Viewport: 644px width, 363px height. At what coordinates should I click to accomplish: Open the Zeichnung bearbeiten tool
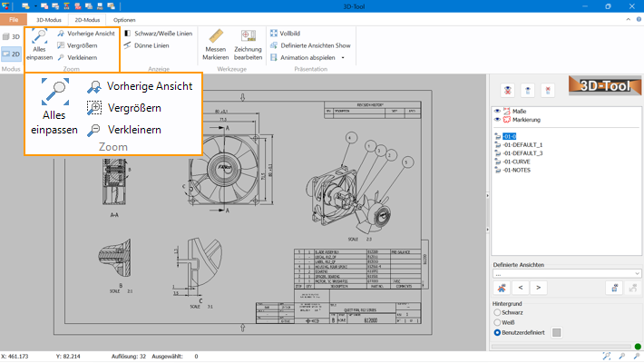click(x=248, y=45)
